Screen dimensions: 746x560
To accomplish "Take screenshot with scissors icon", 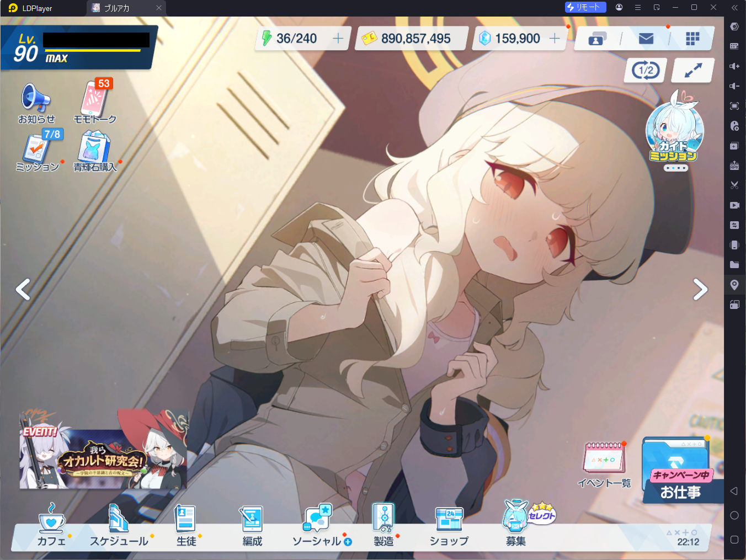I will [734, 185].
